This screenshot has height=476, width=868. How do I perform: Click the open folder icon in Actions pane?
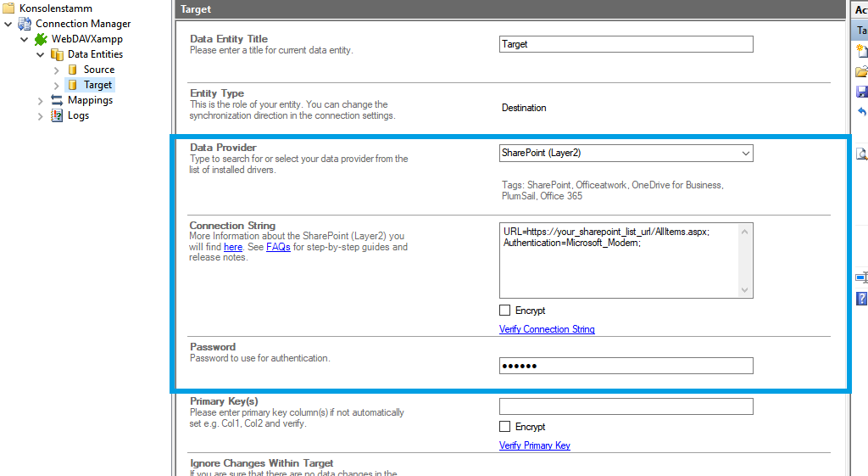862,71
